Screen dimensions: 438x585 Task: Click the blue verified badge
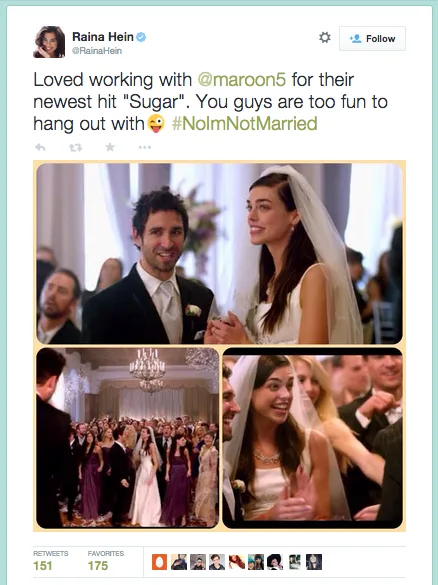click(x=141, y=37)
